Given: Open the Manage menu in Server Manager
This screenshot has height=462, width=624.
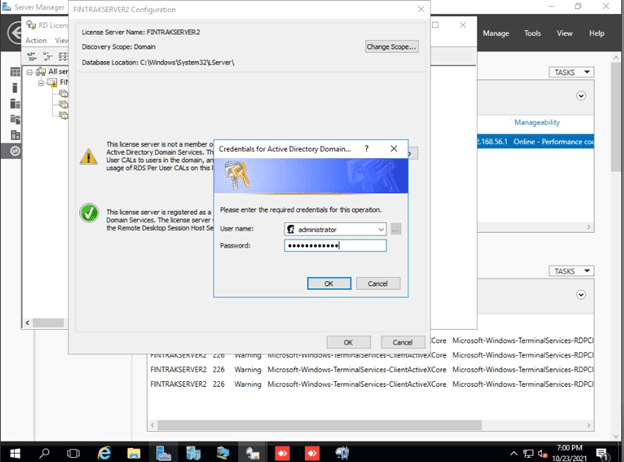Looking at the screenshot, I should tap(496, 33).
